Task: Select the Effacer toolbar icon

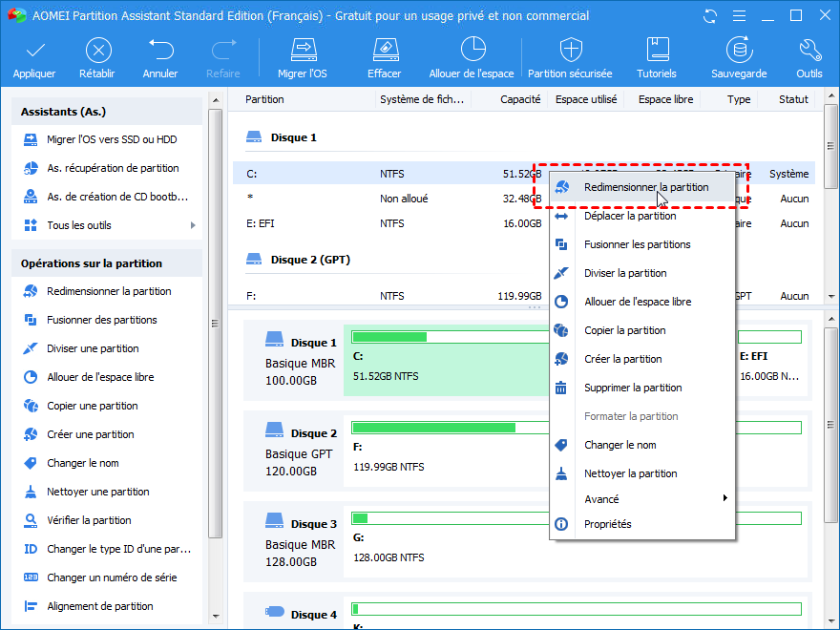Action: [384, 51]
